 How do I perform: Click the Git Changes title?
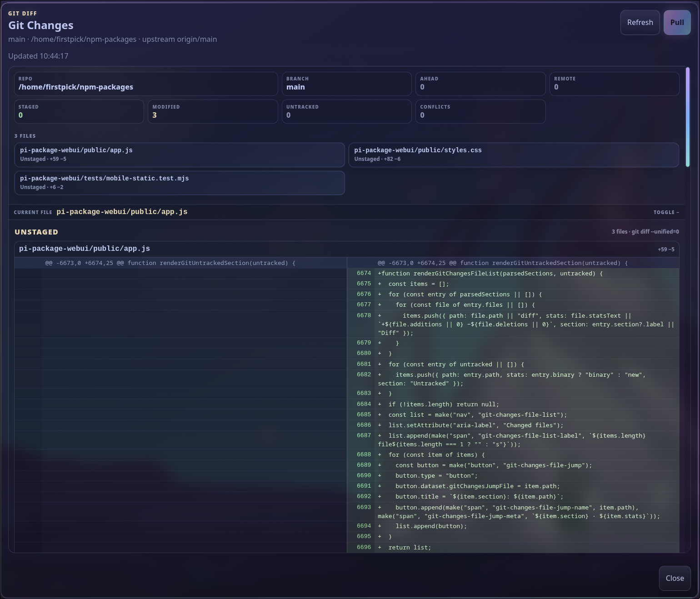[x=41, y=25]
